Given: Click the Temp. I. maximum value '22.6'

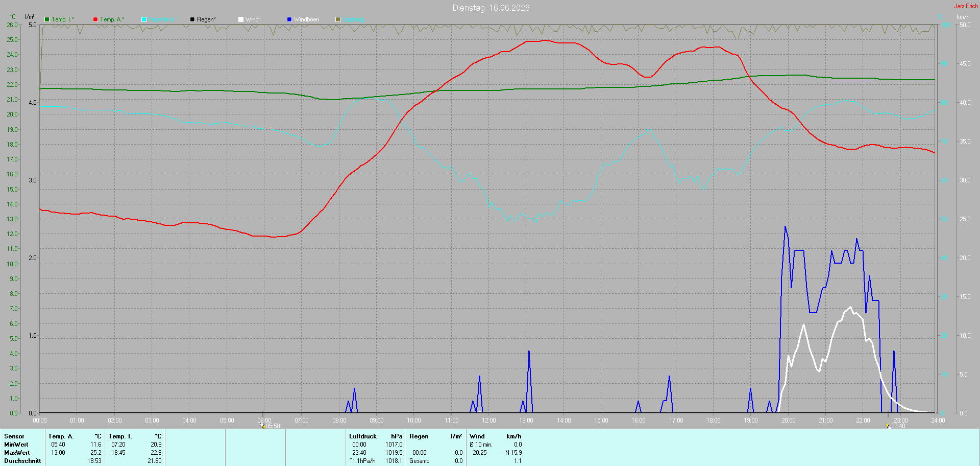Looking at the screenshot, I should (x=156, y=453).
